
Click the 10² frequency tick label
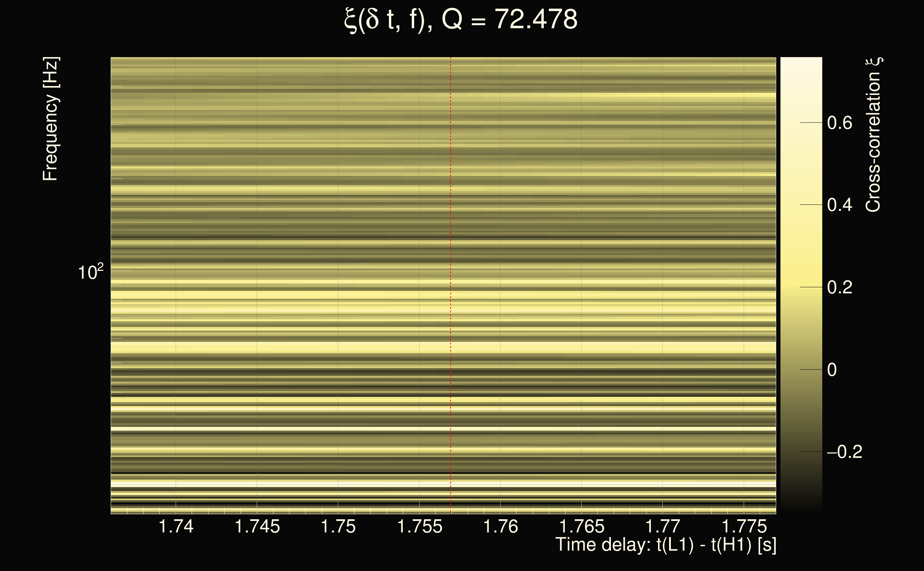coord(90,272)
